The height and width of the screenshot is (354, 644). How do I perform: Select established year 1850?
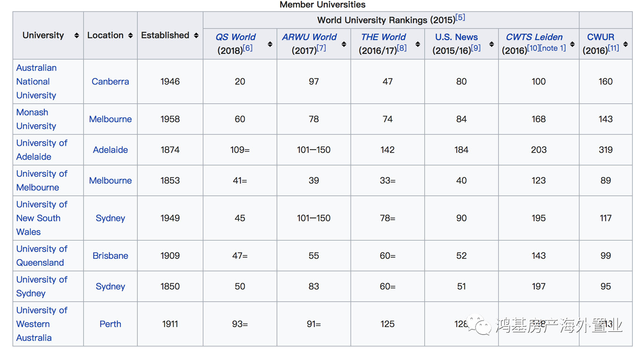click(170, 287)
